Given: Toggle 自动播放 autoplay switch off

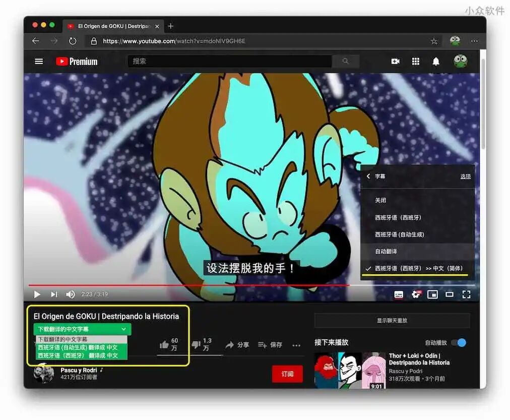Looking at the screenshot, I should [x=459, y=342].
